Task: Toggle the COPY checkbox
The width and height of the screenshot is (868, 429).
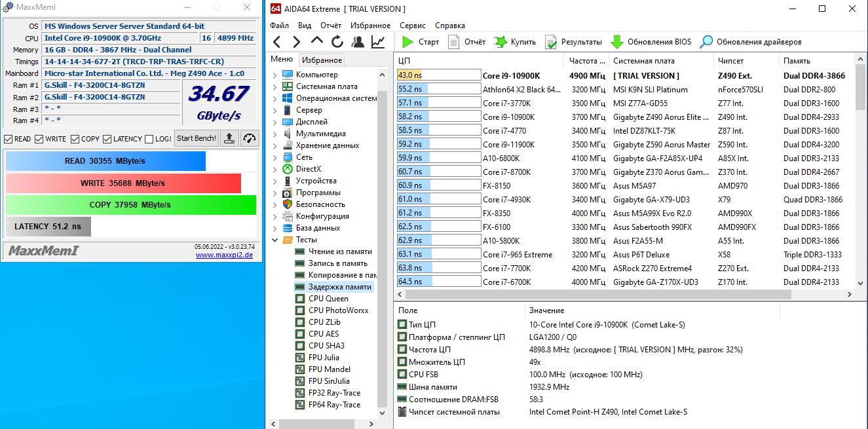Action: click(x=75, y=139)
